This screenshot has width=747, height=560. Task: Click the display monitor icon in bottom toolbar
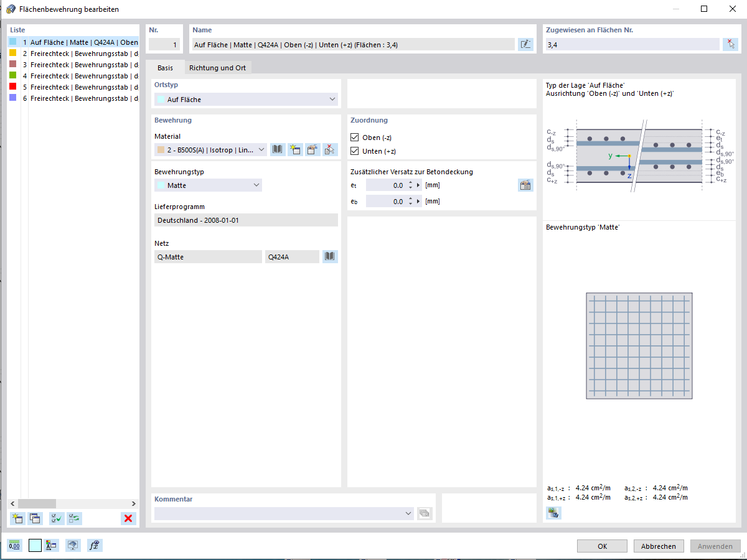coord(73,546)
